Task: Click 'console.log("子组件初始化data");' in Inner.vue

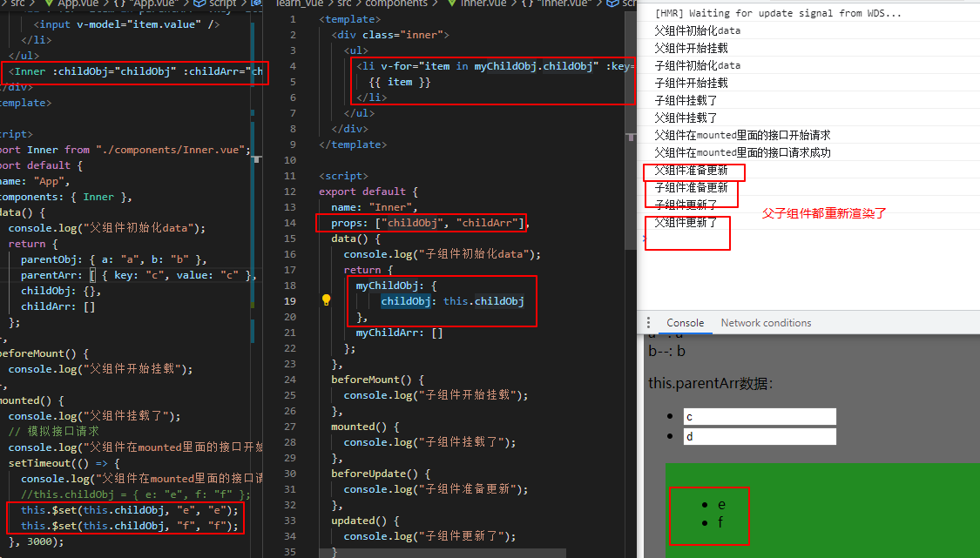Action: pyautogui.click(x=442, y=254)
